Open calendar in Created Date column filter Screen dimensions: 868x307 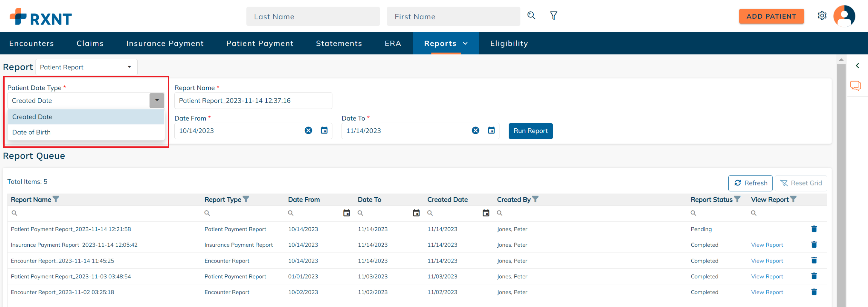coord(486,213)
